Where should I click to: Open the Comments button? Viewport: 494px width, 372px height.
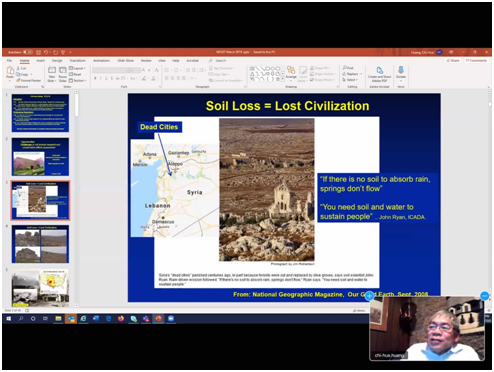[x=476, y=60]
